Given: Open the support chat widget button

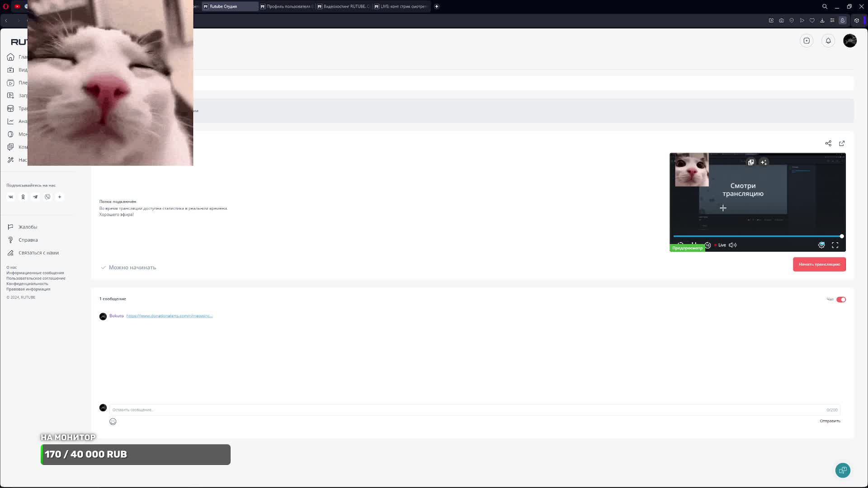Looking at the screenshot, I should [x=843, y=470].
